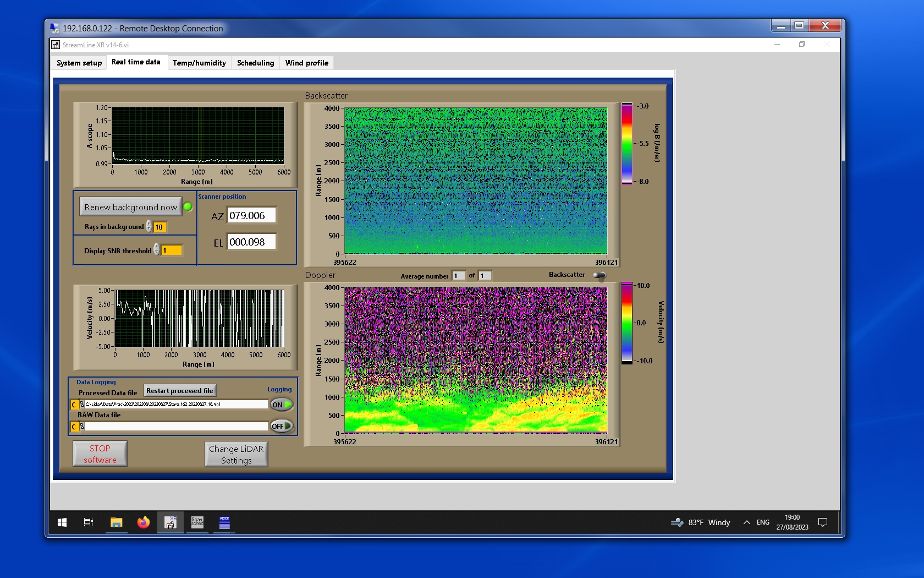This screenshot has width=924, height=578.
Task: Click the Velocity color scale bar
Action: [626, 323]
